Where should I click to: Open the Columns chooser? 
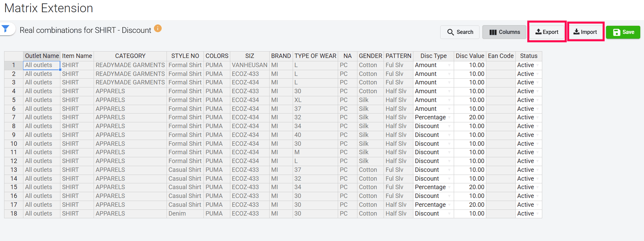(504, 32)
